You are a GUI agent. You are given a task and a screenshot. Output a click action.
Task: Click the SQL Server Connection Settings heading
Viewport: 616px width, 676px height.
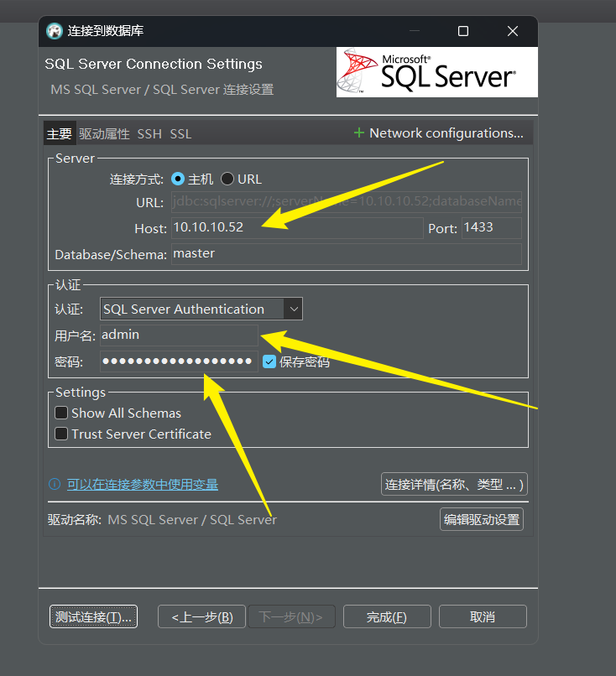coord(154,64)
